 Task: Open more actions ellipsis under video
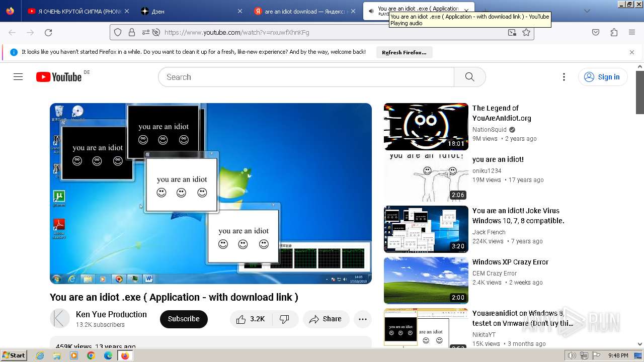363,319
